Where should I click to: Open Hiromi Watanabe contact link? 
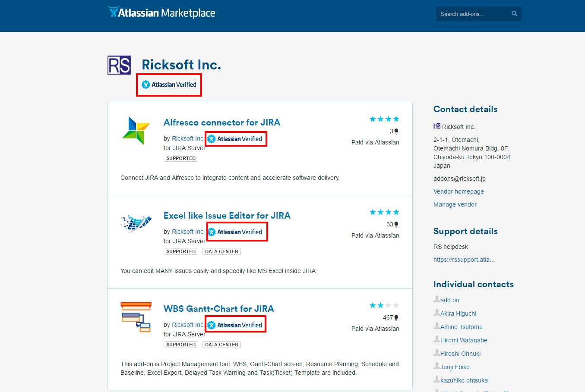(464, 340)
